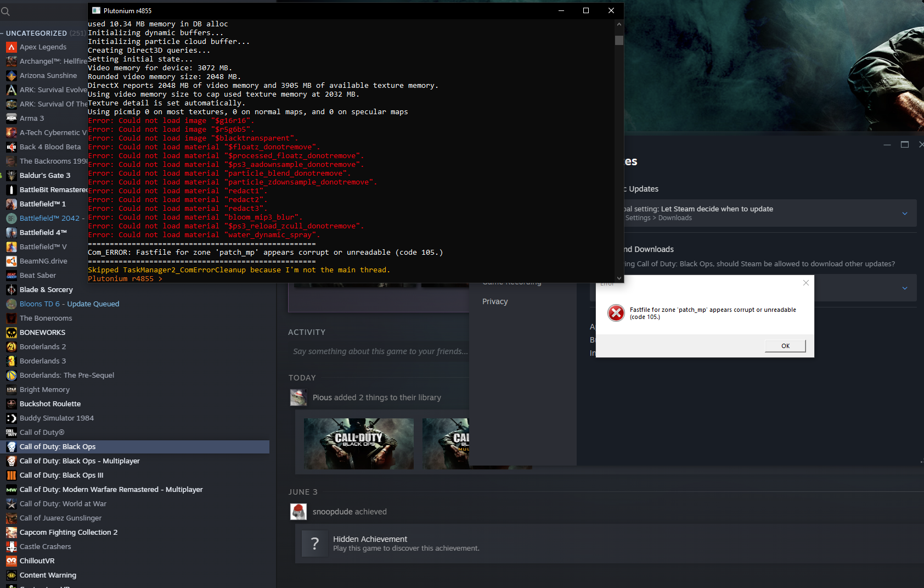Collapse the UNCATEGORIZED library category
This screenshot has height=588, width=924.
click(2, 33)
